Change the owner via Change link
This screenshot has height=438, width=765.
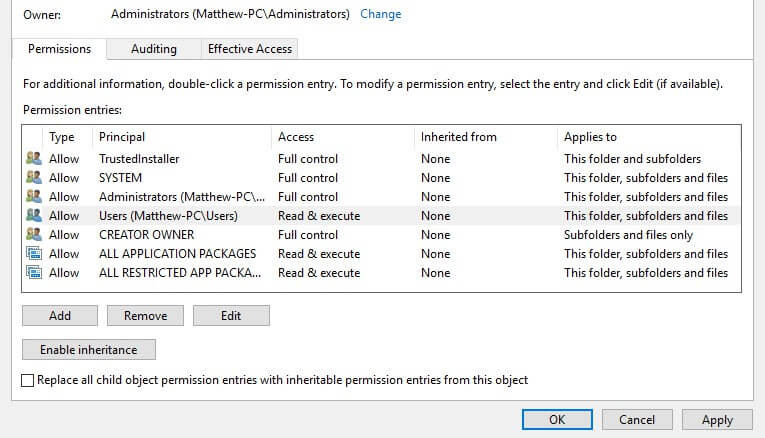point(381,14)
